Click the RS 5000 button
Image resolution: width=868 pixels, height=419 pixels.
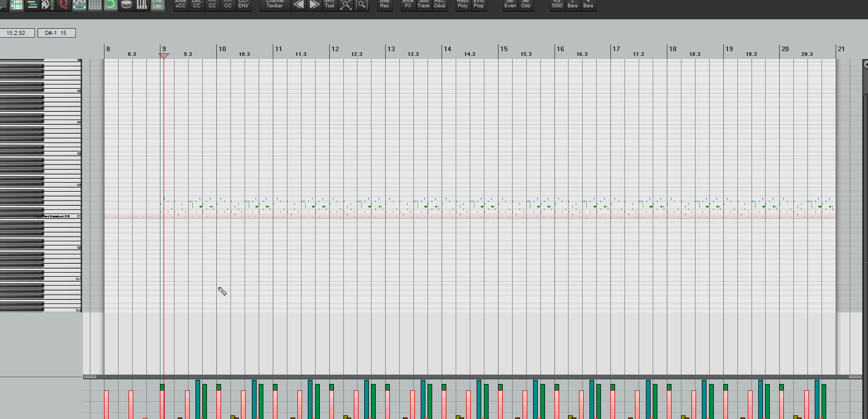[558, 5]
